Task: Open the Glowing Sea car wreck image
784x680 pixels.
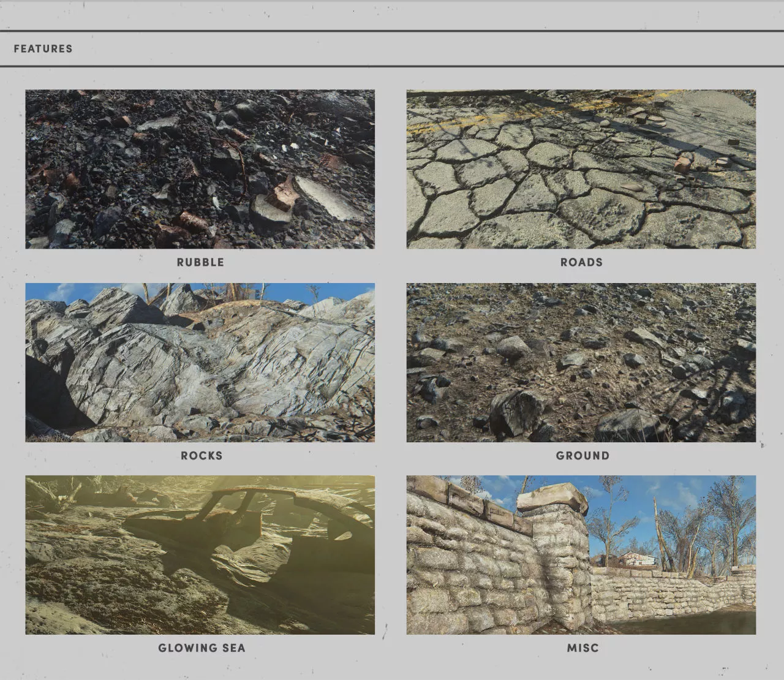Action: click(x=200, y=555)
